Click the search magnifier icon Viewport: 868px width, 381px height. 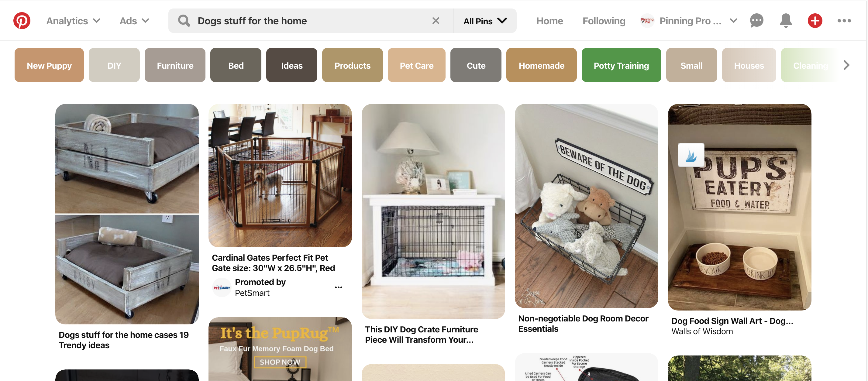pos(184,21)
